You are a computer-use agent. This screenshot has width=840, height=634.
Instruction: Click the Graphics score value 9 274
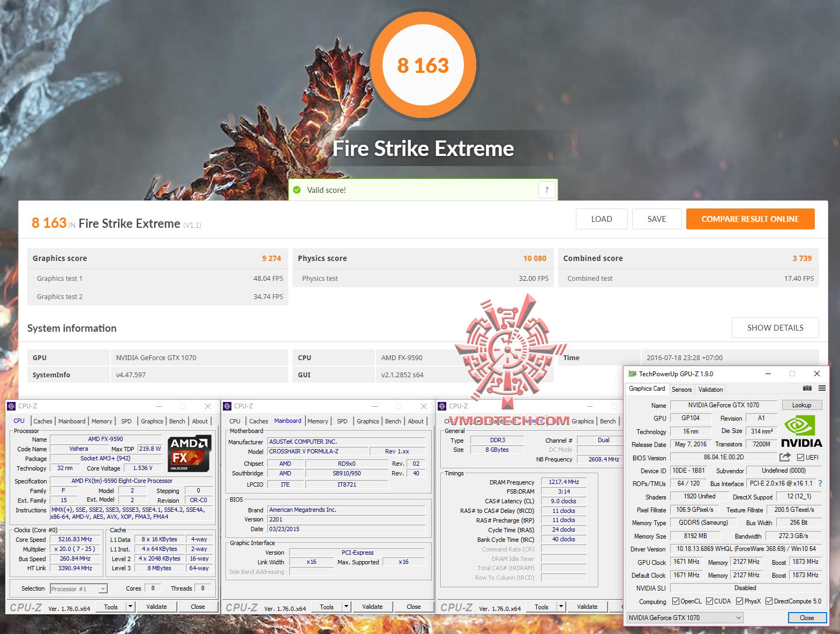(x=272, y=258)
